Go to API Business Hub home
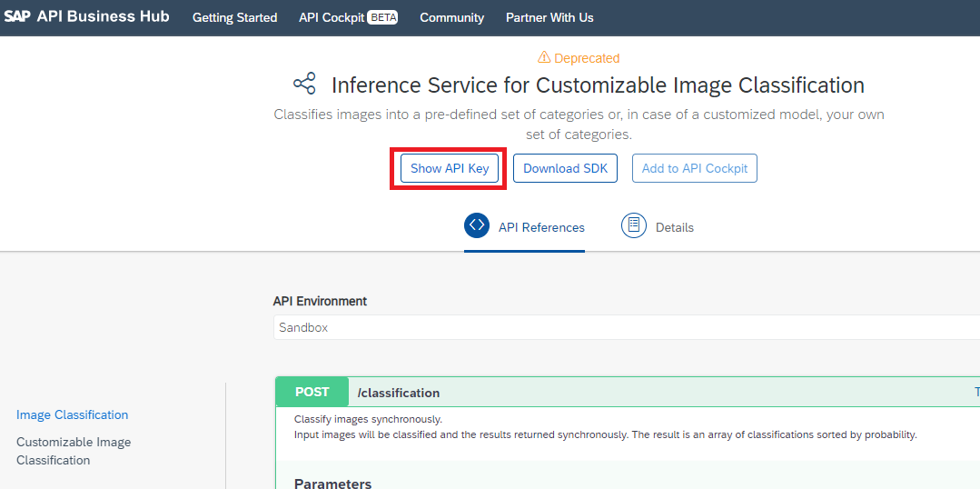The height and width of the screenshot is (489, 980). click(104, 17)
